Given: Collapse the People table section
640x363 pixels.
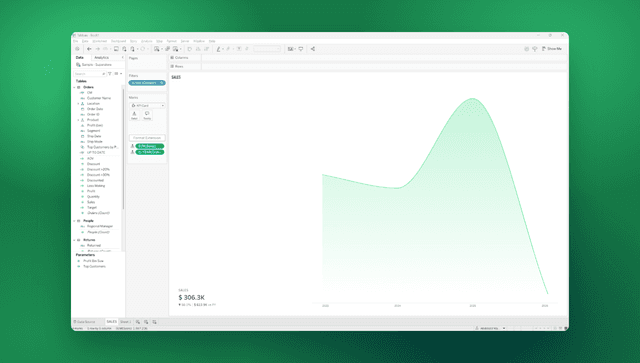Looking at the screenshot, I should [75, 221].
